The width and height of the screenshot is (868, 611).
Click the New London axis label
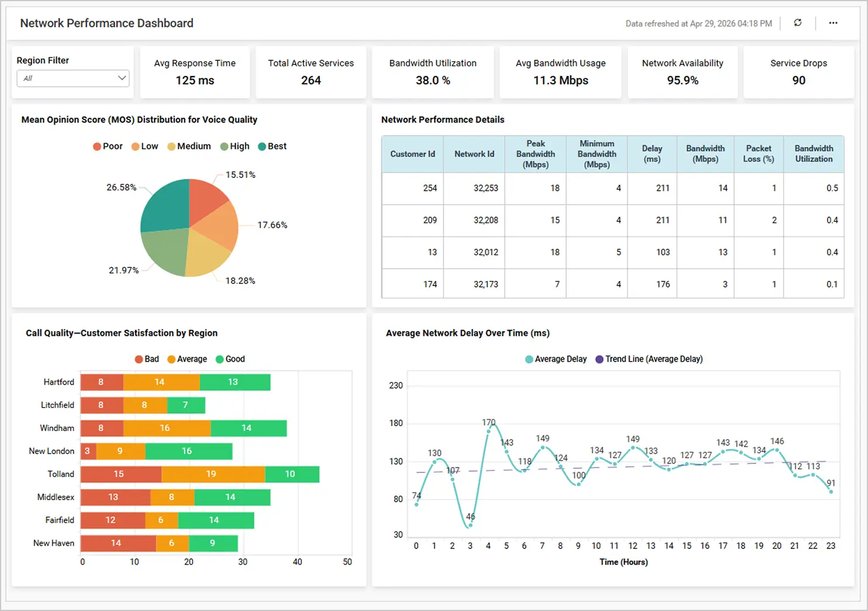(51, 451)
